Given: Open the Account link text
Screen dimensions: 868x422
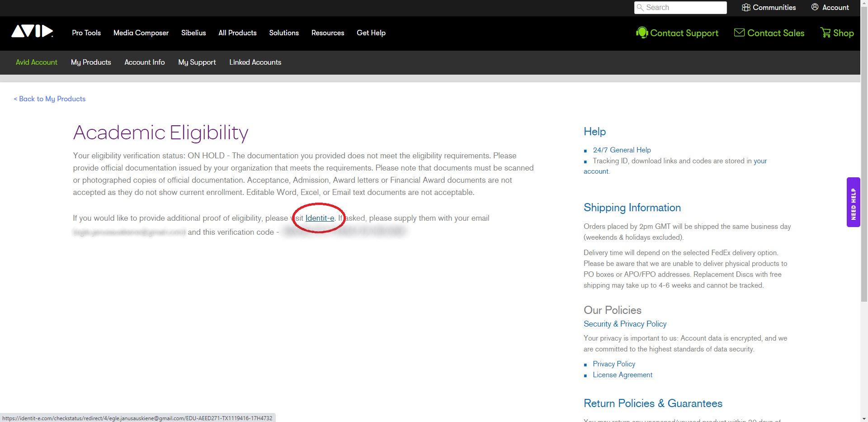Looking at the screenshot, I should pyautogui.click(x=835, y=7).
